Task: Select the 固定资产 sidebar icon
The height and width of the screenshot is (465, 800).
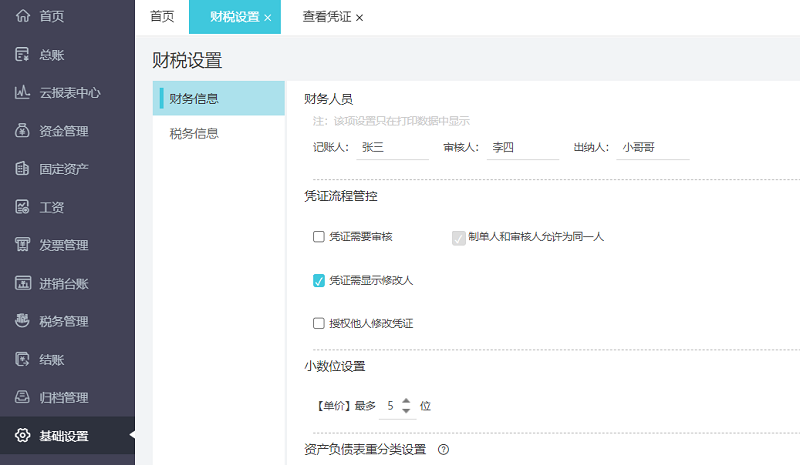Action: [x=22, y=169]
